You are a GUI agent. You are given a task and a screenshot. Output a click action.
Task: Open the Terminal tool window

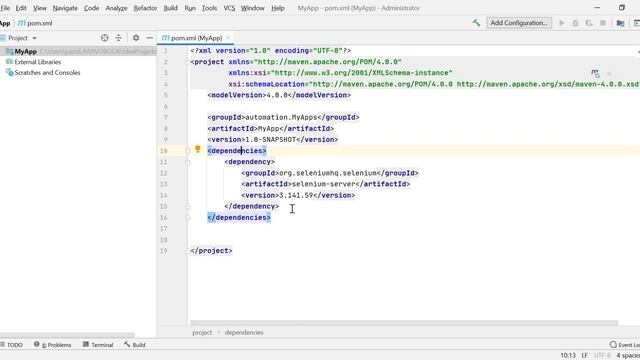98,345
